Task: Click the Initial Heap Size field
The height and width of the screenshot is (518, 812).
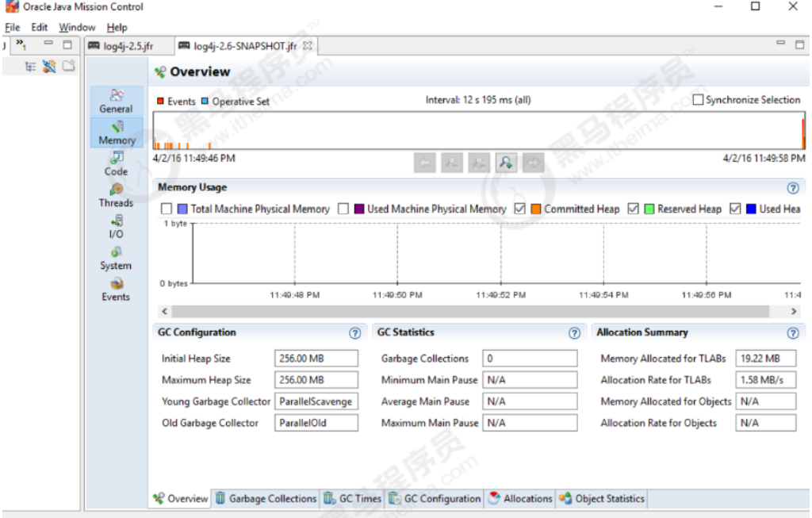Action: point(316,359)
